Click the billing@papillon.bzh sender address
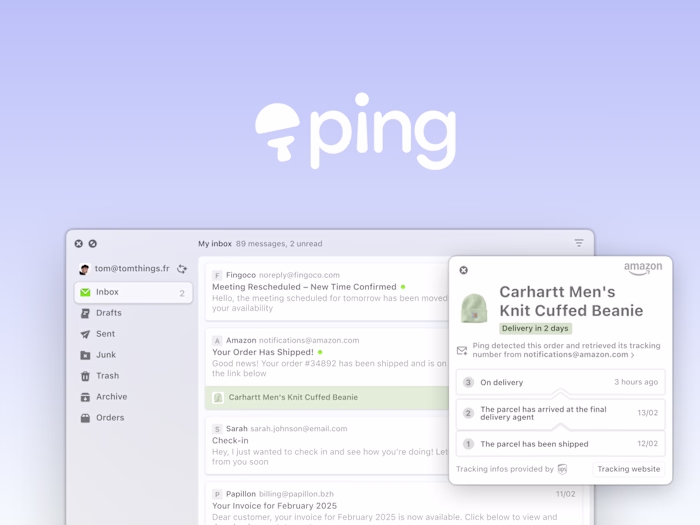This screenshot has height=525, width=700. pyautogui.click(x=296, y=494)
